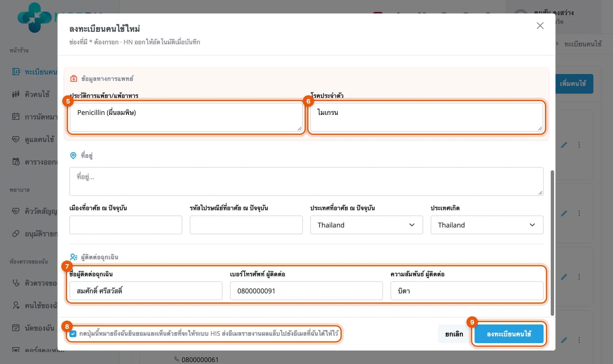The width and height of the screenshot is (613, 364).
Task: Click the ยกเลิก cancel button
Action: 454,334
